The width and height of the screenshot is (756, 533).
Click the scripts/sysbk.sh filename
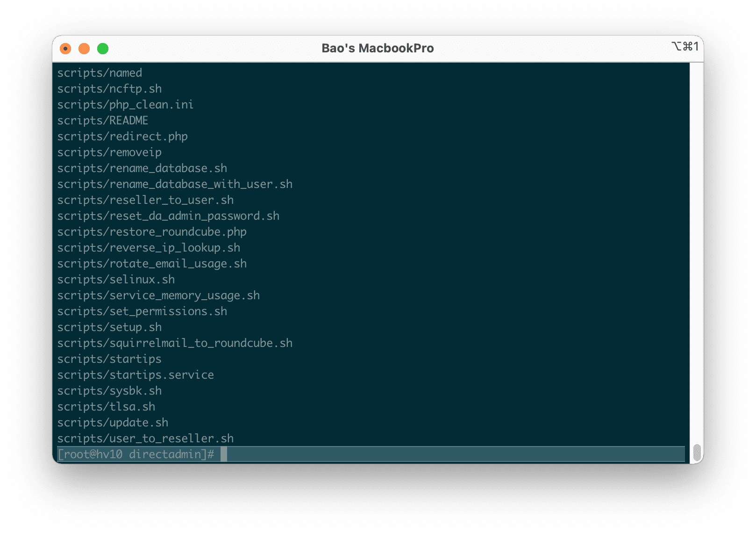click(109, 390)
